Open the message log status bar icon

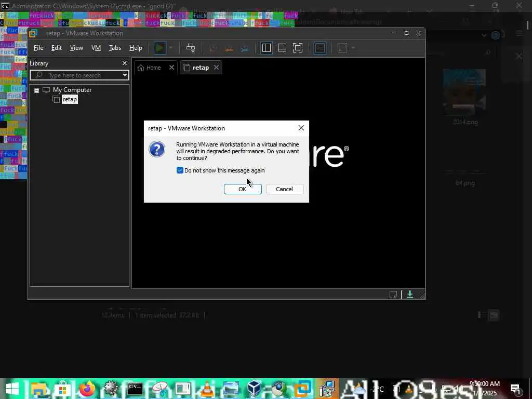point(393,295)
